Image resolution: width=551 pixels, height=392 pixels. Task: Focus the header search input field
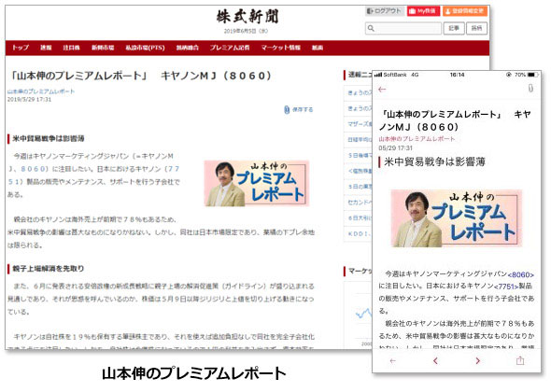point(403,28)
